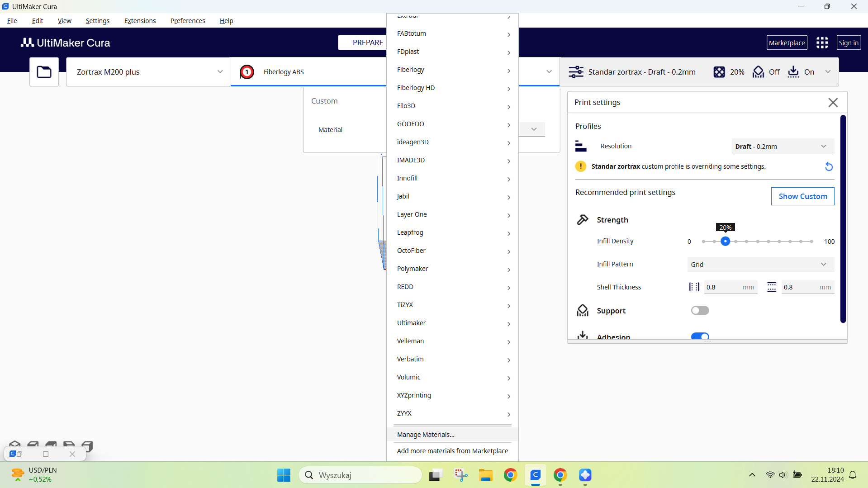
Task: Reset overridden profile settings with the revert arrow
Action: pos(829,166)
